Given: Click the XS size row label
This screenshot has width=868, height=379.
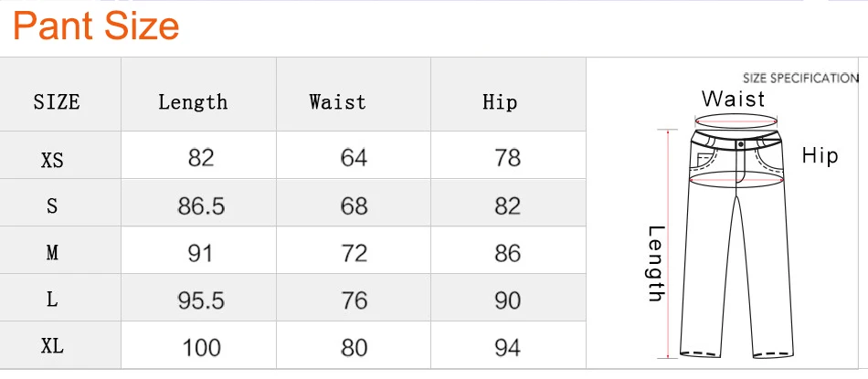Looking at the screenshot, I should coord(52,161).
